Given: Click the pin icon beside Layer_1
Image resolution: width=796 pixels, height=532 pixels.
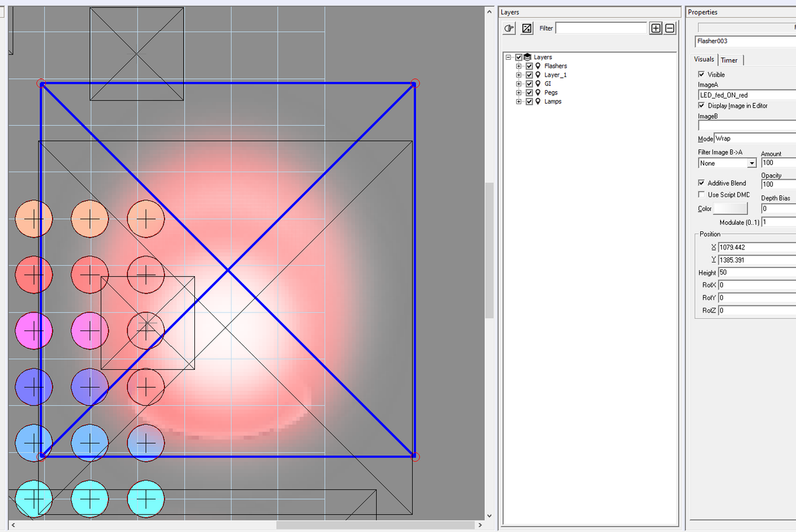Looking at the screenshot, I should pos(538,75).
